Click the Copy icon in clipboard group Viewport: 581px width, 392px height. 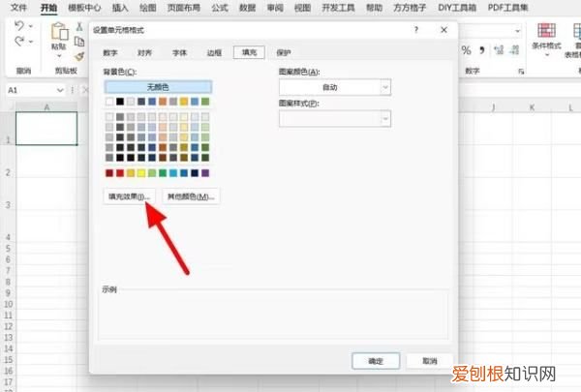click(x=79, y=42)
